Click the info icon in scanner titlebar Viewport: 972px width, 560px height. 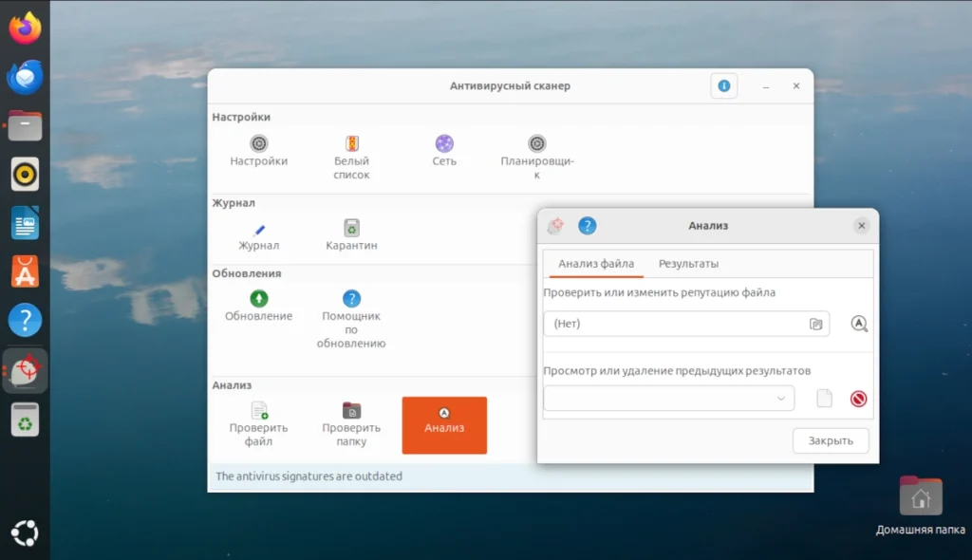[x=724, y=85]
